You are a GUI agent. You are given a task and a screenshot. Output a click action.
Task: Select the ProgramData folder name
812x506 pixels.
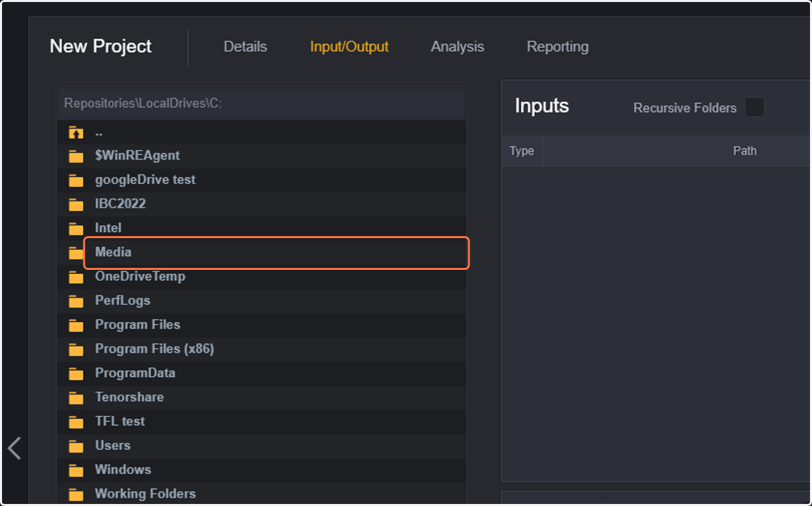[135, 373]
